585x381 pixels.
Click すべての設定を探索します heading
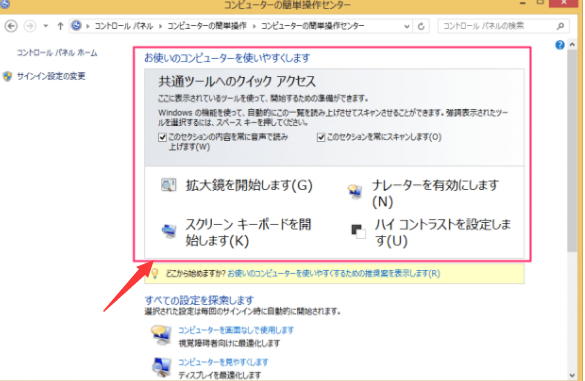click(x=199, y=300)
